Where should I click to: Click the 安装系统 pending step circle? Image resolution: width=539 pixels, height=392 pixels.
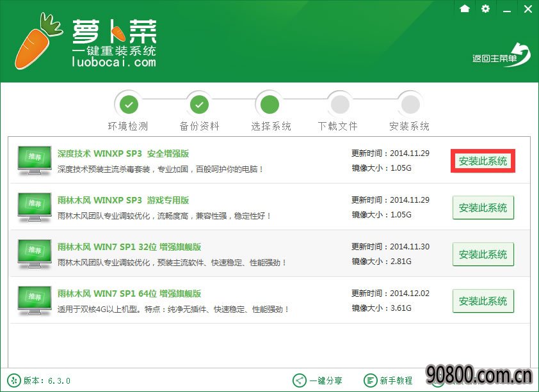(410, 104)
